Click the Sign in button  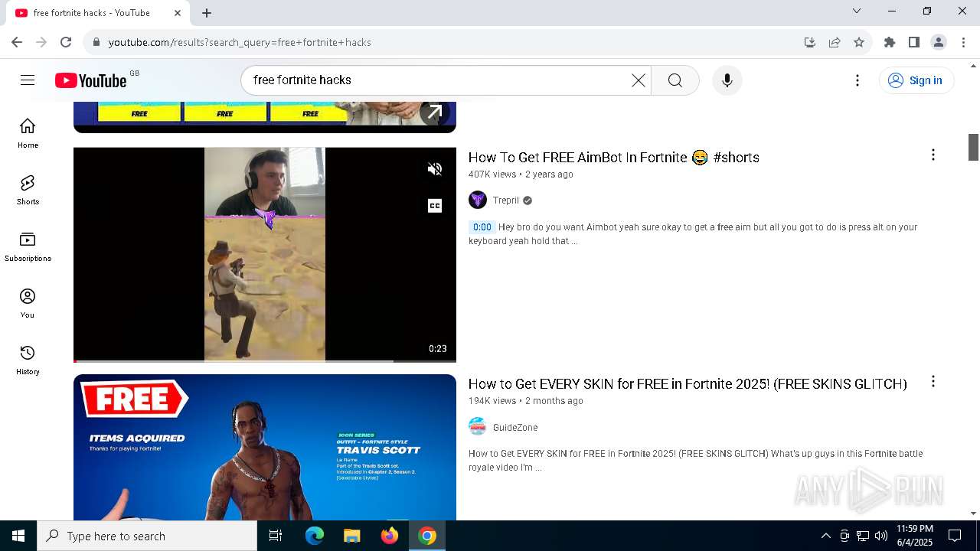point(916,80)
